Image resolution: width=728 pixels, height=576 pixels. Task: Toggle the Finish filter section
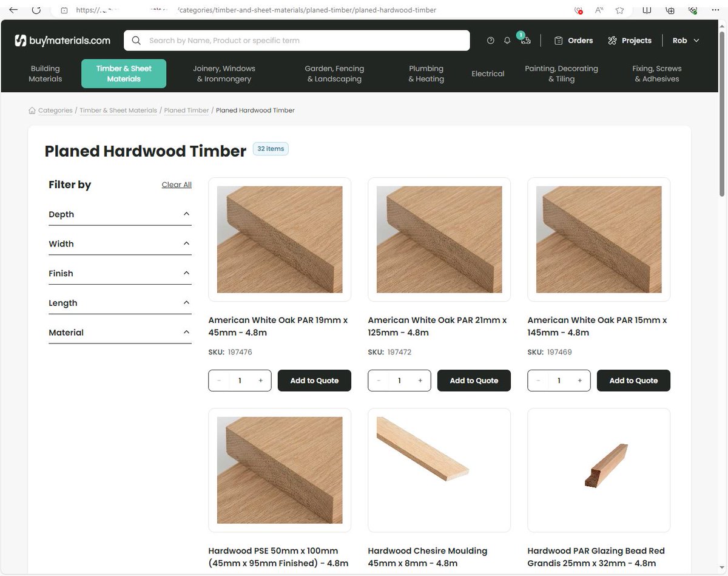[120, 274]
